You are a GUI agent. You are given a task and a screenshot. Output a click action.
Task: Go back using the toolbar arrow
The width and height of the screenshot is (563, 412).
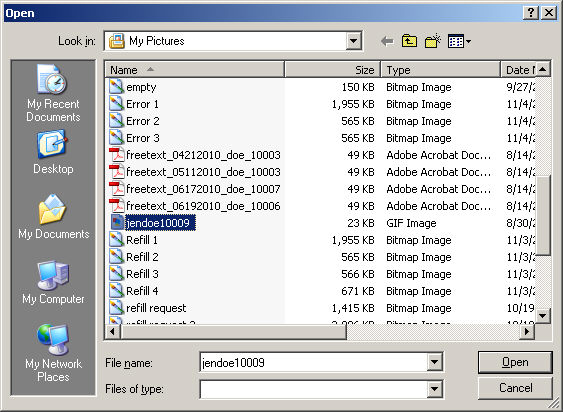(387, 41)
